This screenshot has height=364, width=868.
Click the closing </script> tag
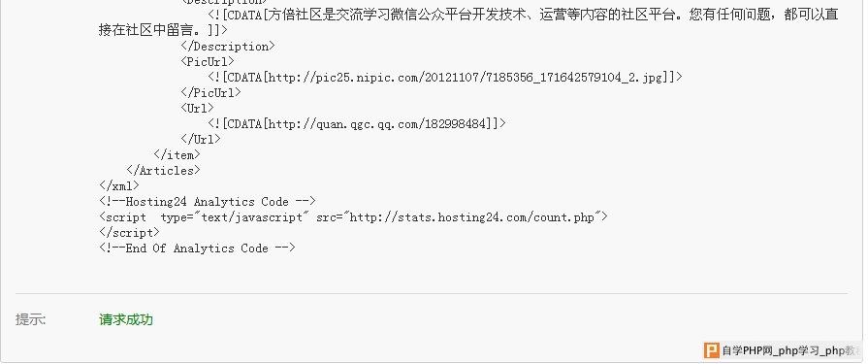click(130, 233)
